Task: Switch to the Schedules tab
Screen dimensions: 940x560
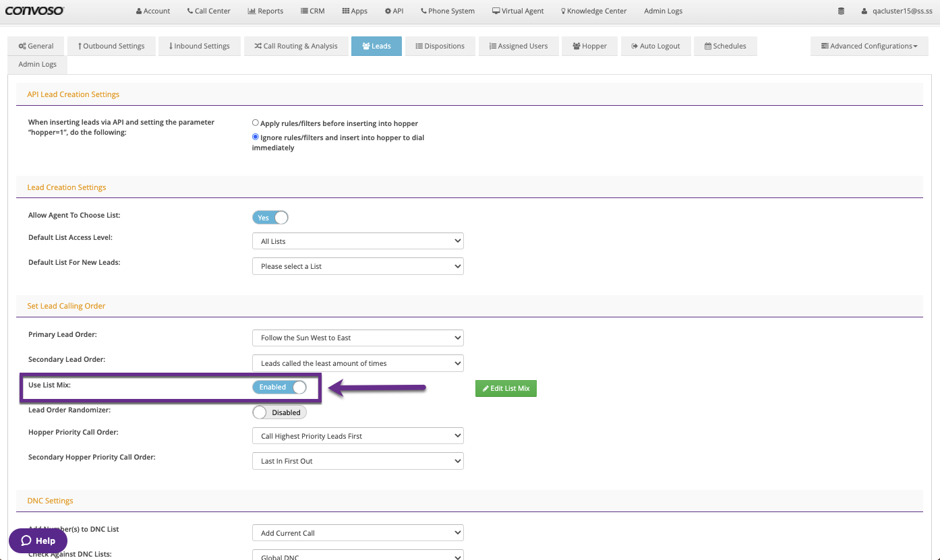Action: 725,46
